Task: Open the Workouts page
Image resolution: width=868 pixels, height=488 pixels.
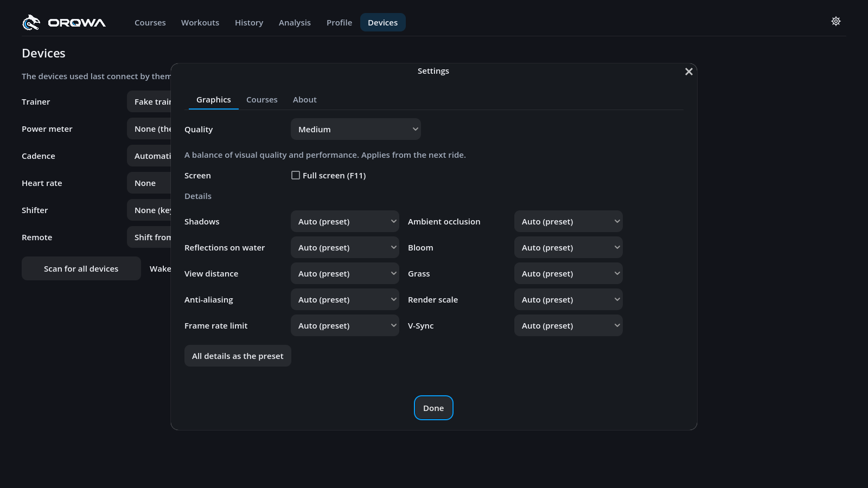Action: [200, 22]
